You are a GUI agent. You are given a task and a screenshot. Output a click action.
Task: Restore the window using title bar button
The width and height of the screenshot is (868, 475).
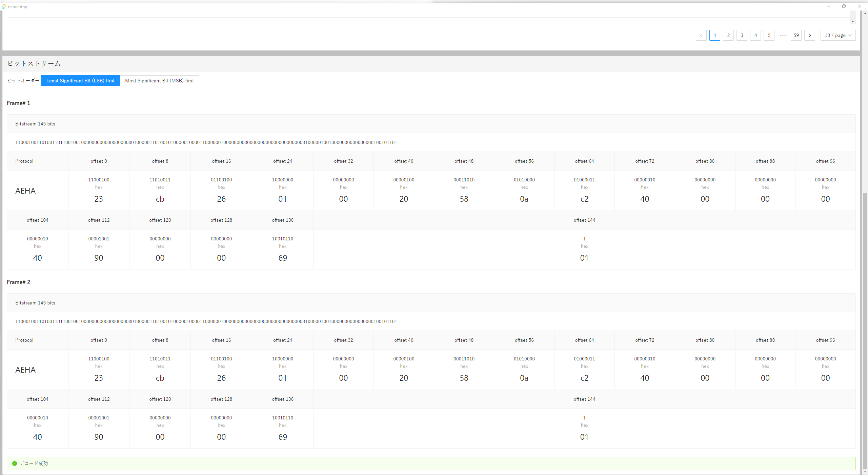coord(844,6)
